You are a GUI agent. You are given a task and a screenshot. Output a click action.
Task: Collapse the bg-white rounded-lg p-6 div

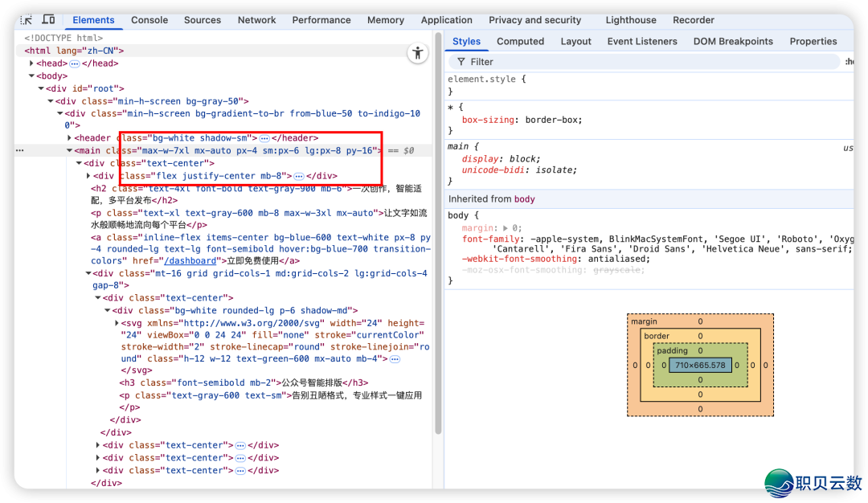(x=108, y=310)
